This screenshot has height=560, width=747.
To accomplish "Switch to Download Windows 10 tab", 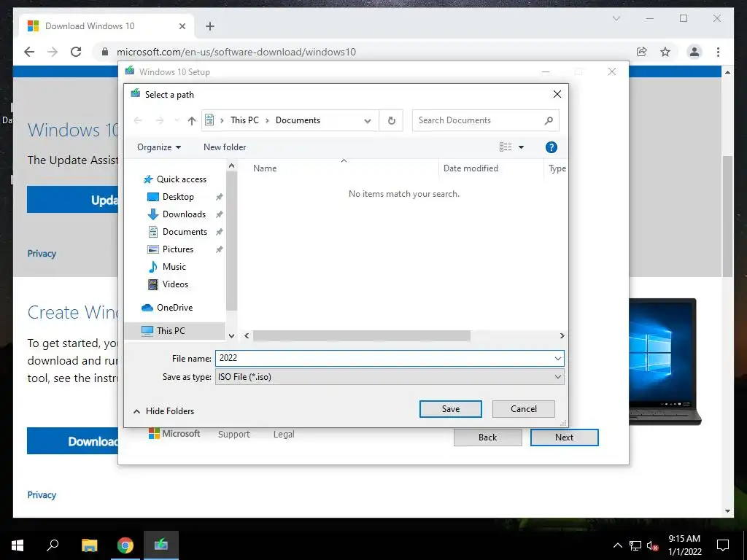I will coord(107,26).
